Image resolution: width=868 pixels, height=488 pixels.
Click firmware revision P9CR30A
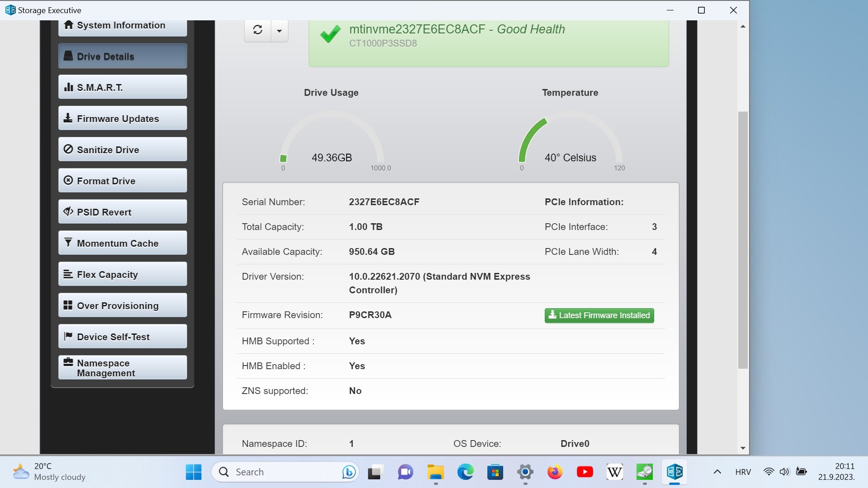[x=370, y=315]
